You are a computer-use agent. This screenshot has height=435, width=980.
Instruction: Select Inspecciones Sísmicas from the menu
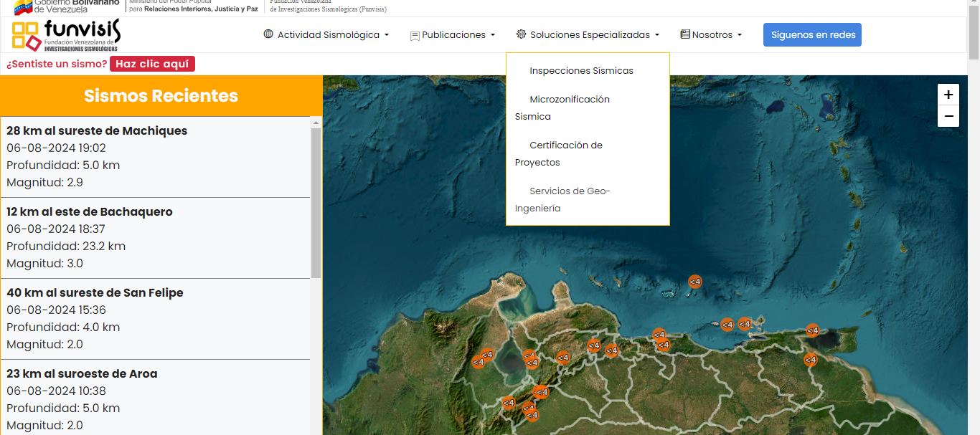[x=580, y=70]
